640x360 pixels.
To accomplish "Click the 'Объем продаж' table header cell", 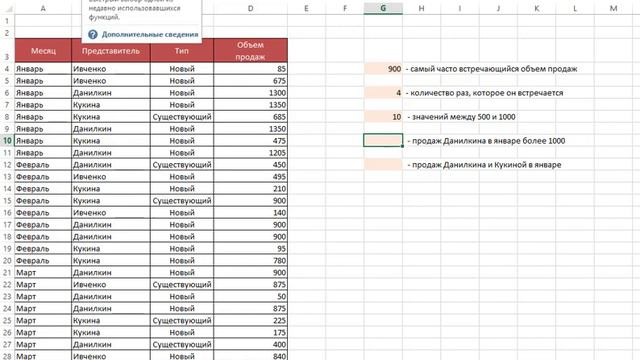I will 250,51.
